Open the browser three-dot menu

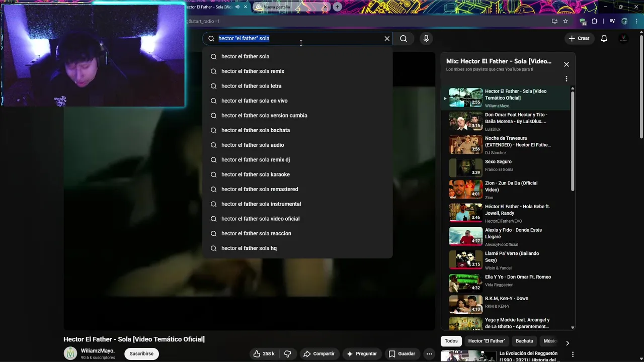click(637, 21)
